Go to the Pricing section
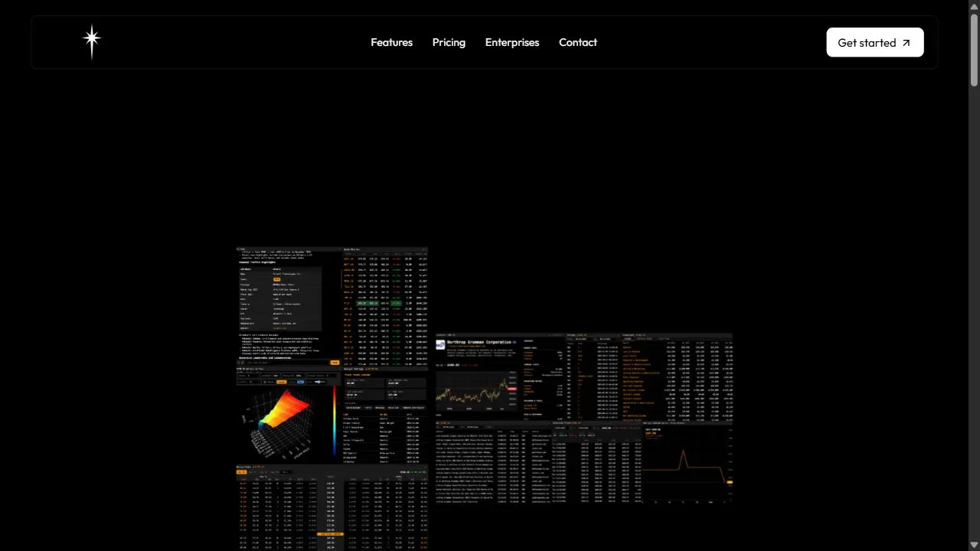 [449, 42]
